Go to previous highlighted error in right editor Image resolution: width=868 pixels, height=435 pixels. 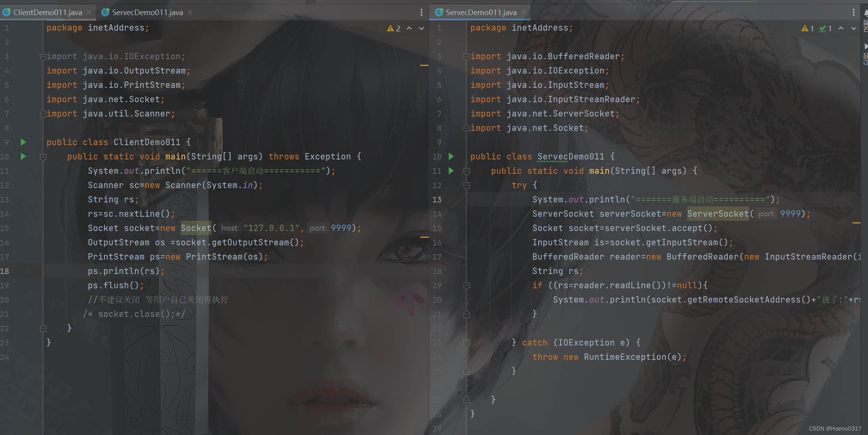[841, 29]
